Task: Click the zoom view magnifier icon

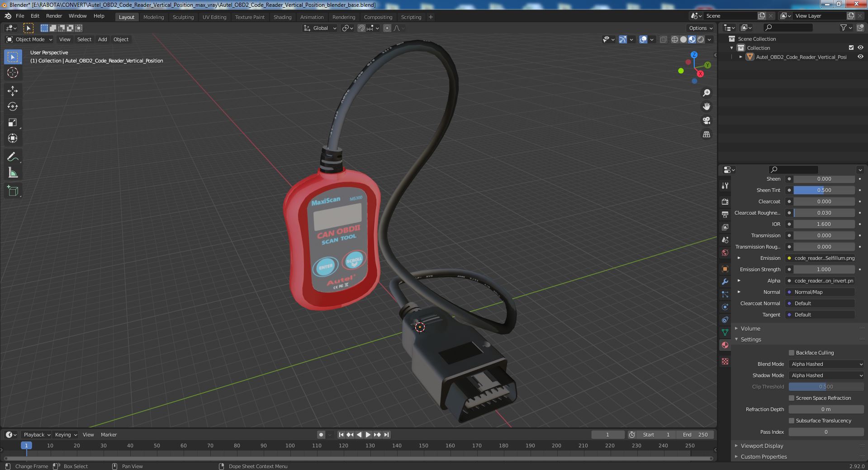Action: click(x=707, y=93)
